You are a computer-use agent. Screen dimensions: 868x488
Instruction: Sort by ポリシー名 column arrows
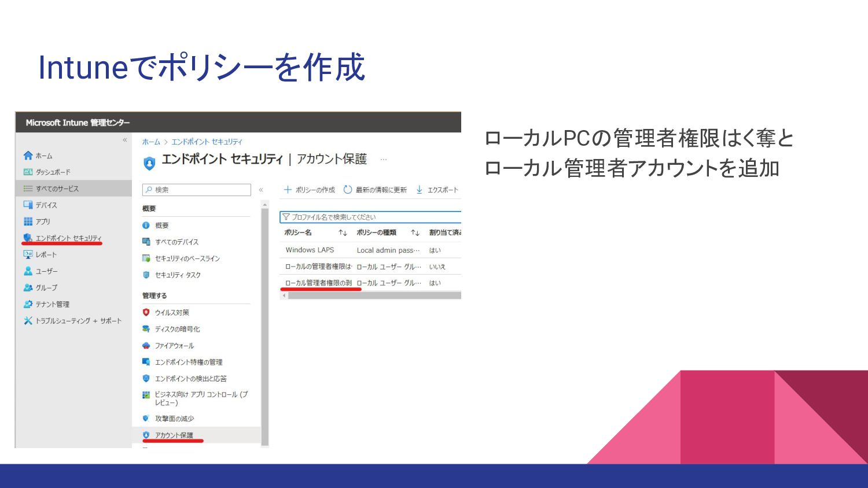343,232
